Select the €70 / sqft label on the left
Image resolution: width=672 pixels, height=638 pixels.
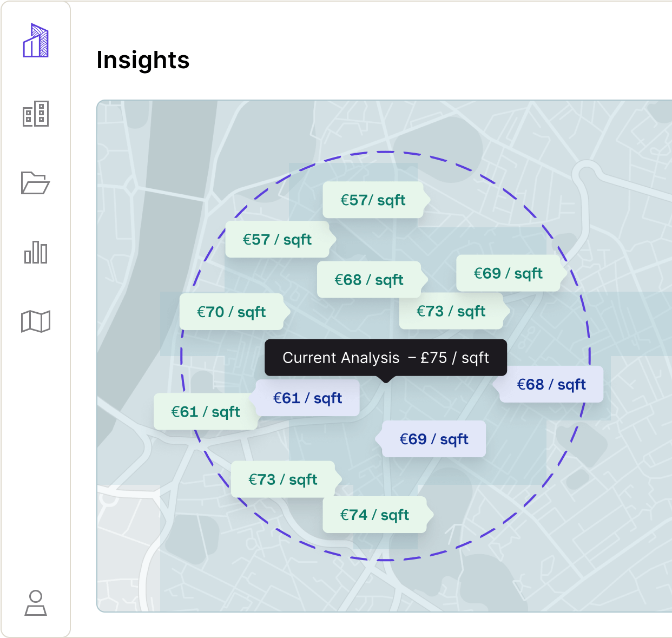pos(232,312)
